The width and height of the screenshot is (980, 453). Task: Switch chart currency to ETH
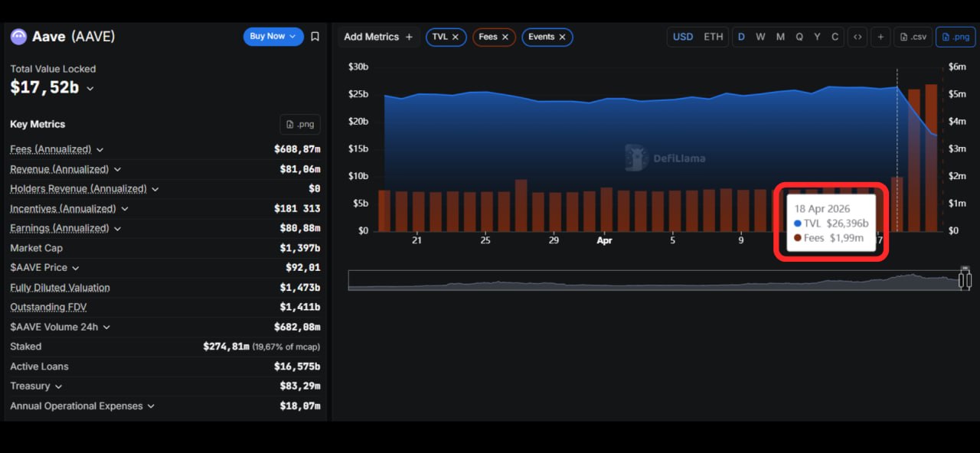[x=714, y=37]
